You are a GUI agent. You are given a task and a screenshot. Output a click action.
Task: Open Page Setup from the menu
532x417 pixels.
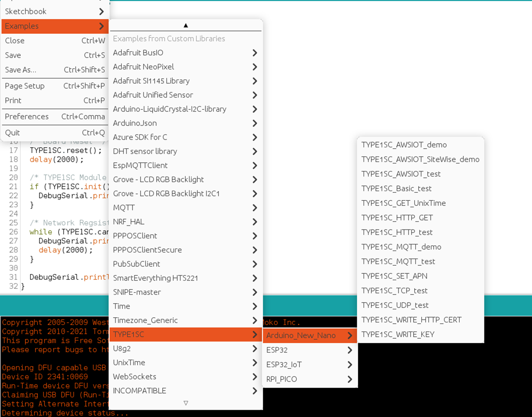55,86
